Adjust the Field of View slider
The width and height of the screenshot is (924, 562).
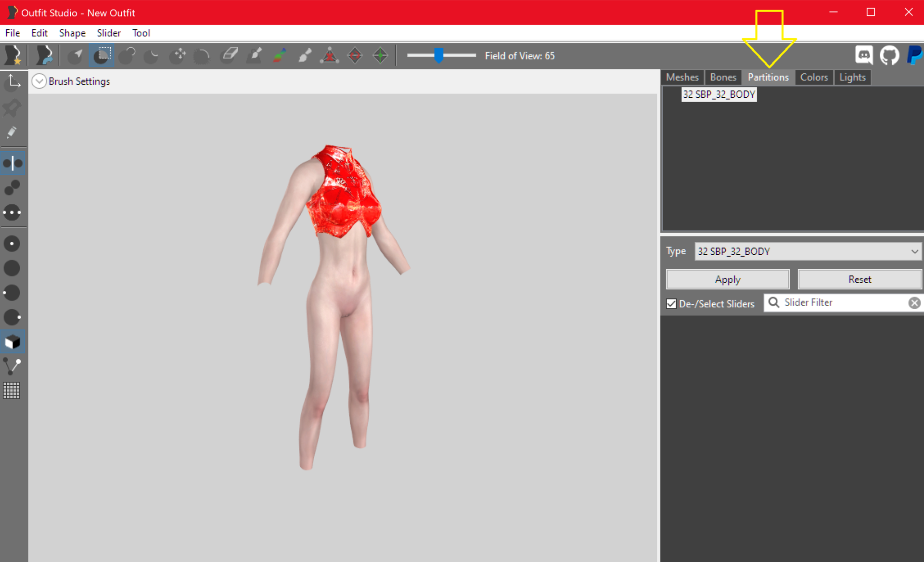click(438, 55)
